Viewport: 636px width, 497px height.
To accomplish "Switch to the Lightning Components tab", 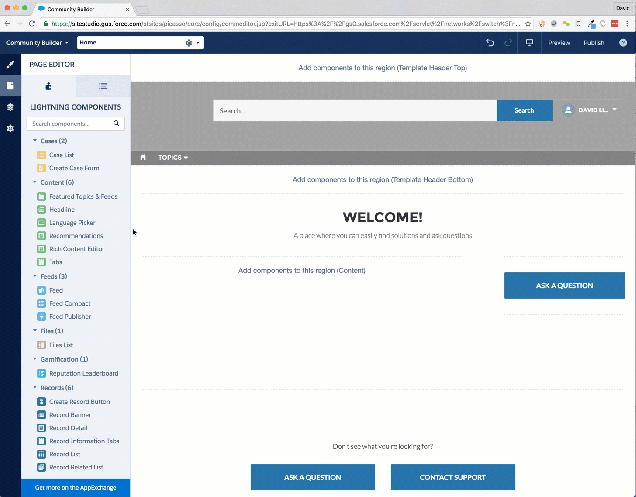I will click(49, 87).
